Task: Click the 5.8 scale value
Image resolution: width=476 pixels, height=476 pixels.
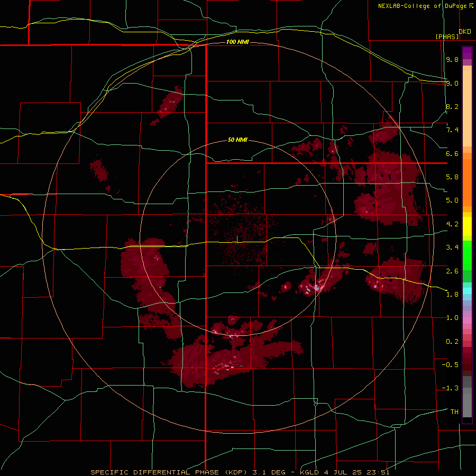Action: [x=452, y=177]
